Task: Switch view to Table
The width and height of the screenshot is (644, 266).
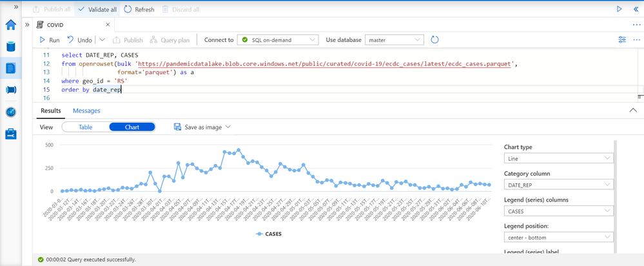Action: [x=86, y=127]
